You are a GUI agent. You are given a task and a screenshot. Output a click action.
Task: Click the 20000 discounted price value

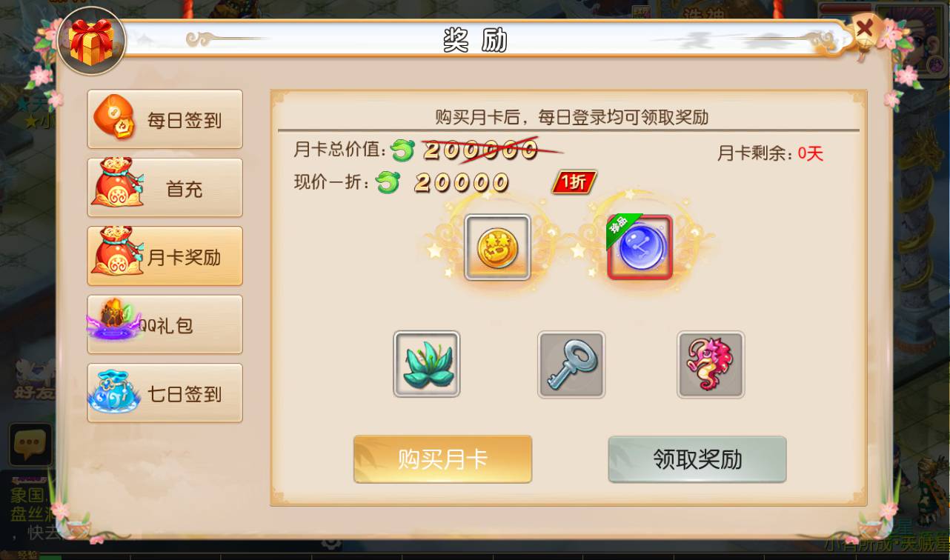(x=461, y=182)
